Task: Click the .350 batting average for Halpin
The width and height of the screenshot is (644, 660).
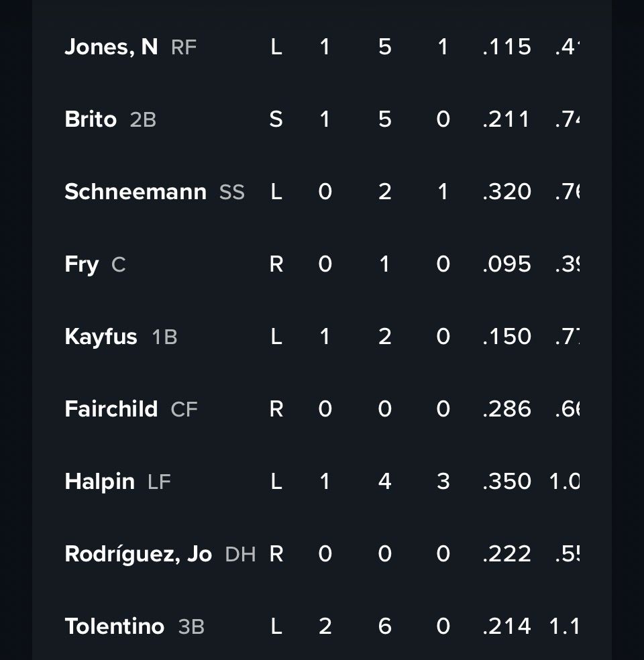Action: click(x=506, y=482)
